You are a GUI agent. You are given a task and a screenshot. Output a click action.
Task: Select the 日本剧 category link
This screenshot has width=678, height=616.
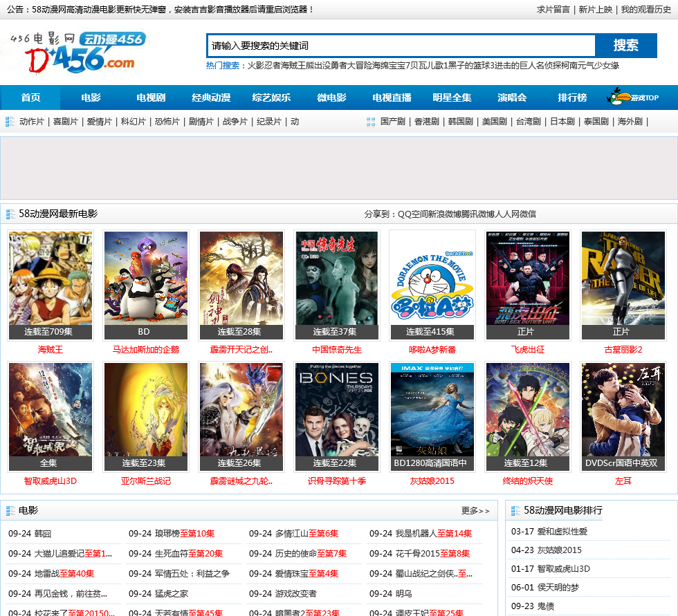click(562, 122)
